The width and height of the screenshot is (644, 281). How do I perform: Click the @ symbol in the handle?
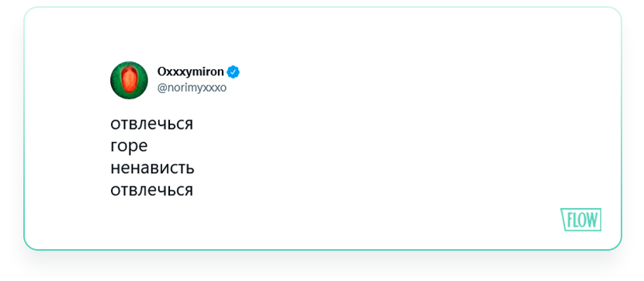coord(162,88)
